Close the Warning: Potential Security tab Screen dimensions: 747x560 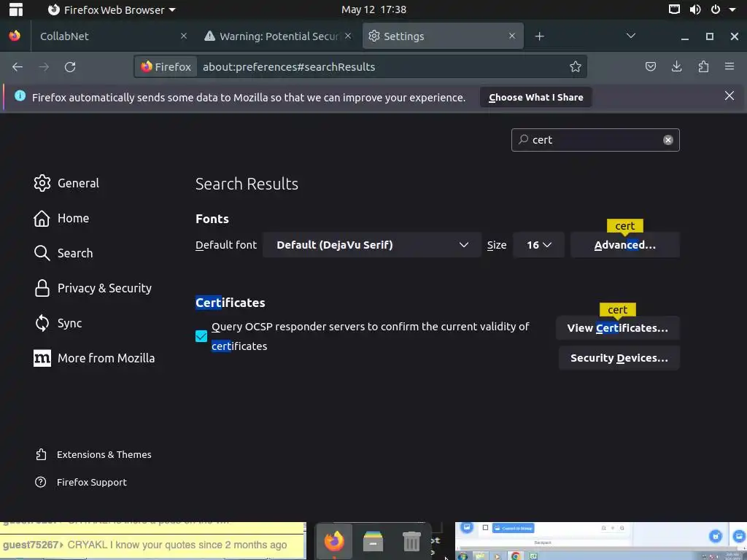[348, 36]
